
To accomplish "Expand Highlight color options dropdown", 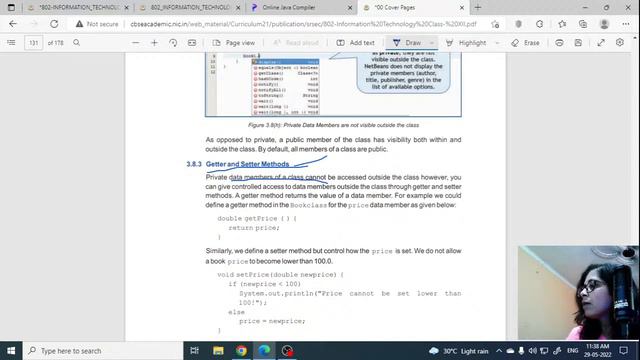I will pyautogui.click(x=497, y=42).
